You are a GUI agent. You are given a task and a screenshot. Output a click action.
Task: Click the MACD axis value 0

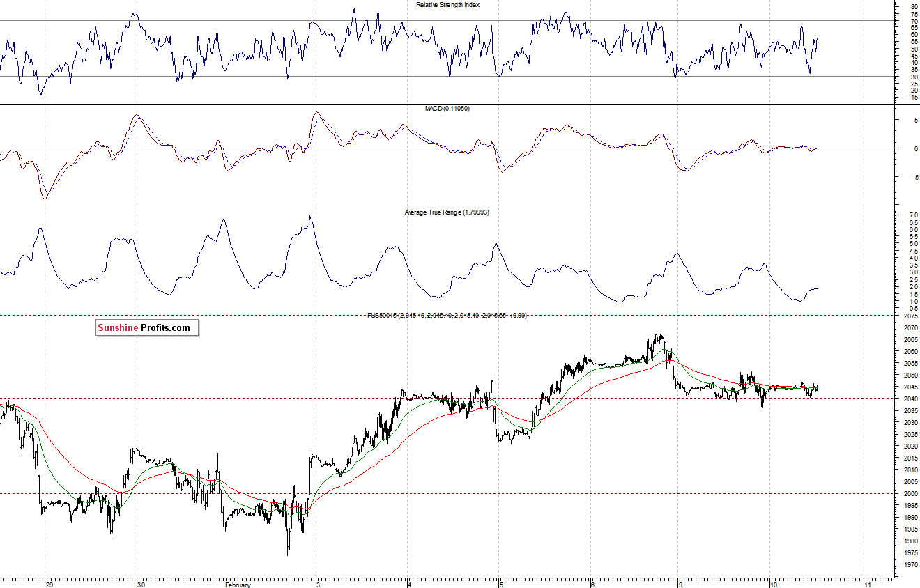click(916, 148)
